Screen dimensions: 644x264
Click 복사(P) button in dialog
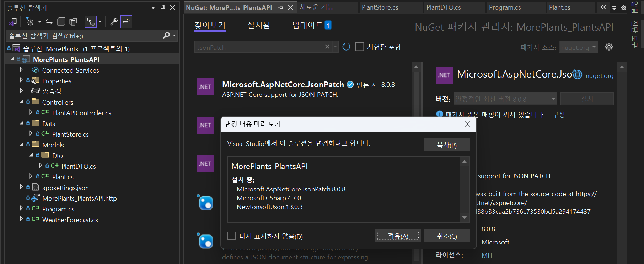tap(447, 145)
